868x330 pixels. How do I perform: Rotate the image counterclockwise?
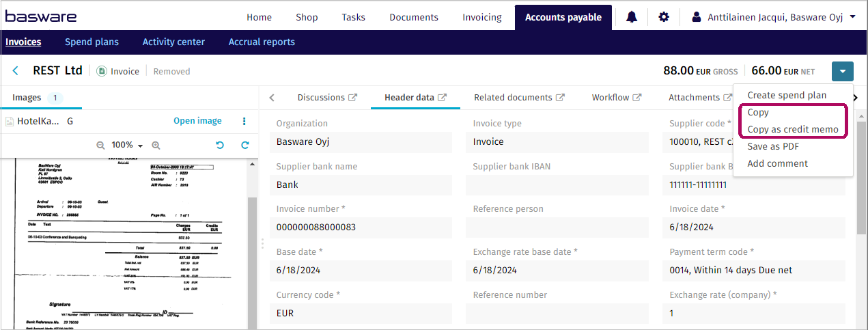click(220, 146)
